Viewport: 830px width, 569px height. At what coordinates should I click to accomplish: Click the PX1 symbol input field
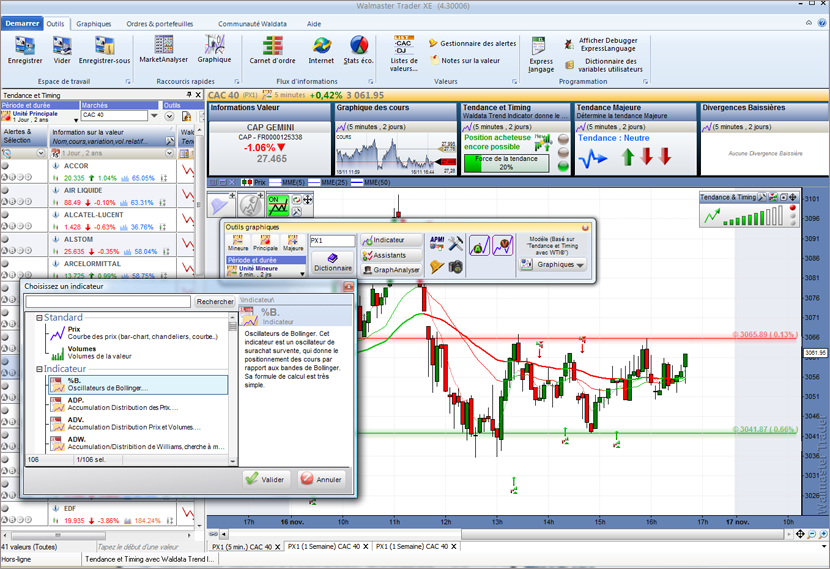[x=332, y=240]
